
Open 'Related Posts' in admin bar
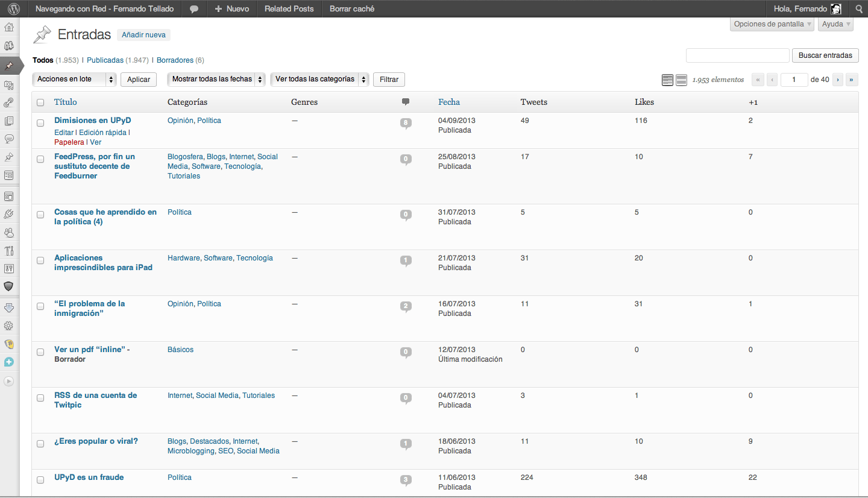pos(289,9)
